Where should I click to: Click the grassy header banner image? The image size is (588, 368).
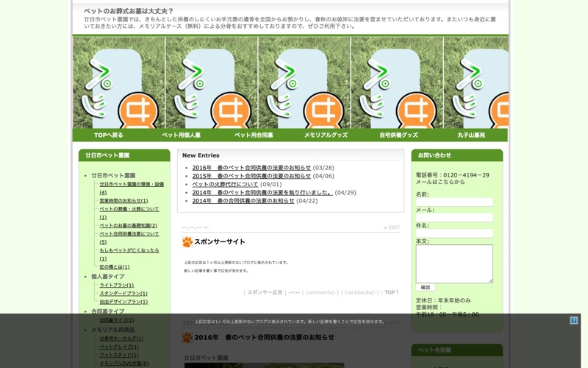click(x=290, y=82)
